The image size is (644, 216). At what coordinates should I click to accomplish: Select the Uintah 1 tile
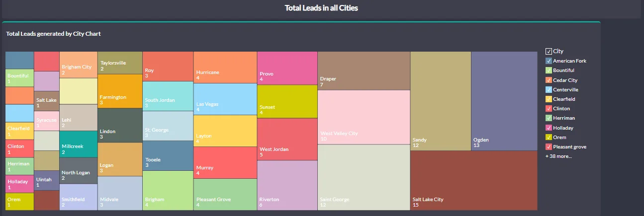[x=47, y=180]
